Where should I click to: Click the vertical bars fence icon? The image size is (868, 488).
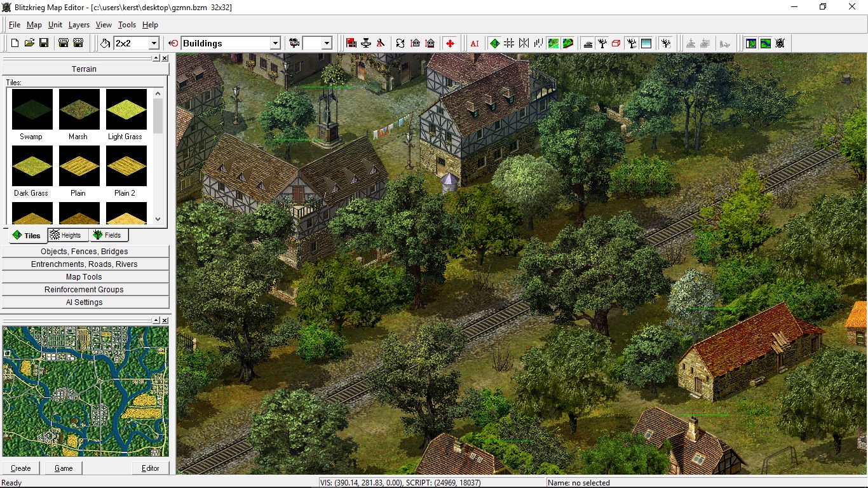pyautogui.click(x=538, y=43)
